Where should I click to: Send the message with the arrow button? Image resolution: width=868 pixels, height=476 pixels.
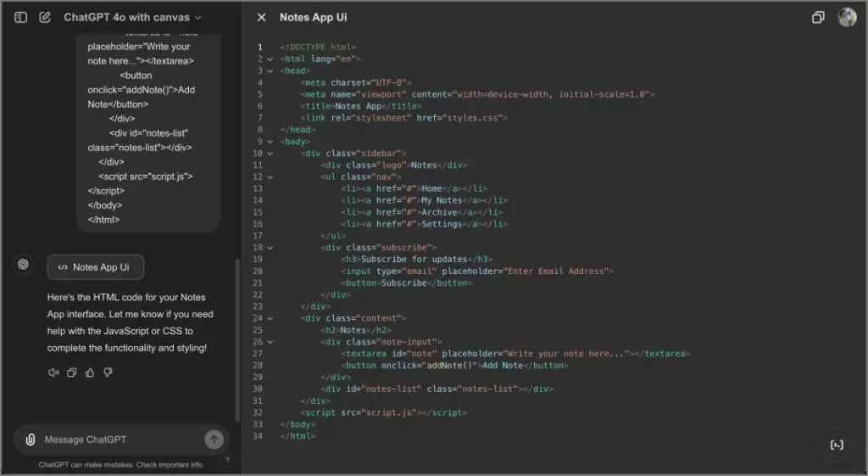click(x=214, y=440)
